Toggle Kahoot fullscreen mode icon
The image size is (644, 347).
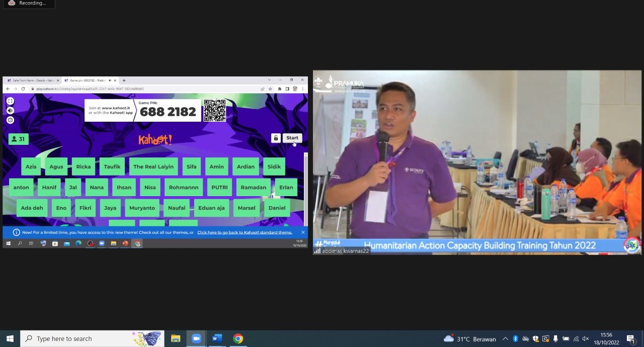click(x=10, y=101)
